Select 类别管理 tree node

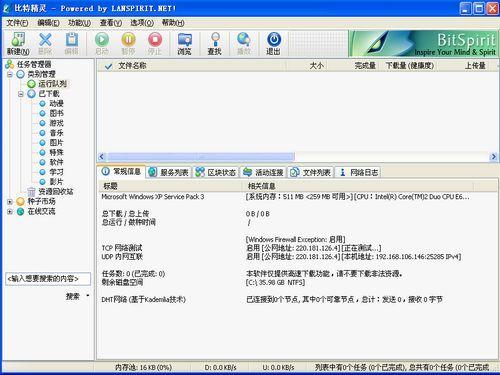[x=41, y=74]
